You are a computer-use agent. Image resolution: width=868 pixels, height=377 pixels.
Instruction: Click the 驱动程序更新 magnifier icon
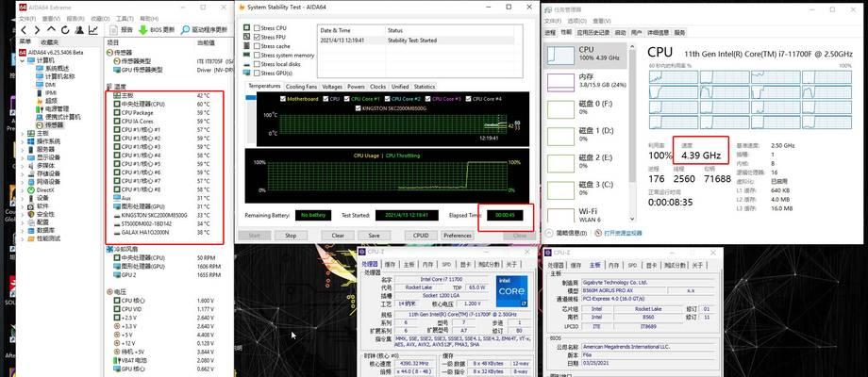click(186, 30)
